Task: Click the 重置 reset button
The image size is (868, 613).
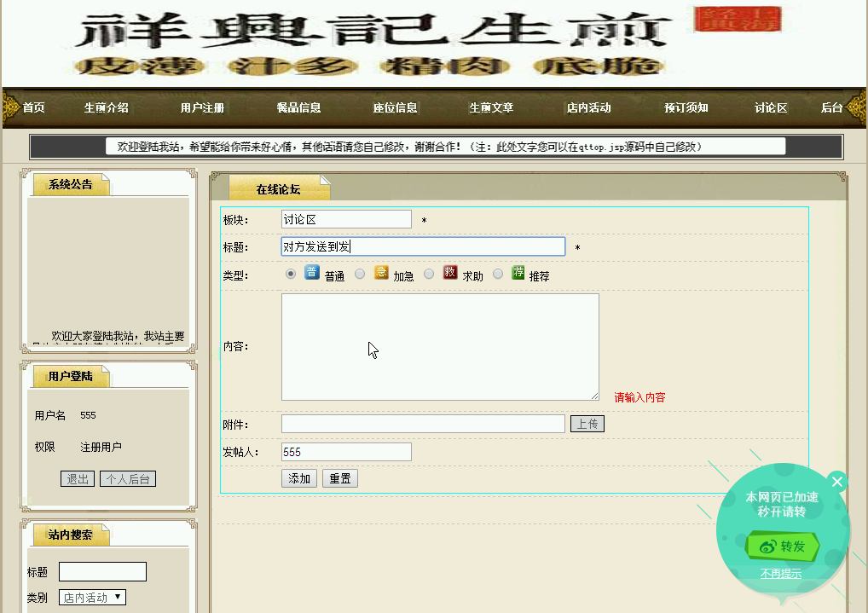Action: 340,478
